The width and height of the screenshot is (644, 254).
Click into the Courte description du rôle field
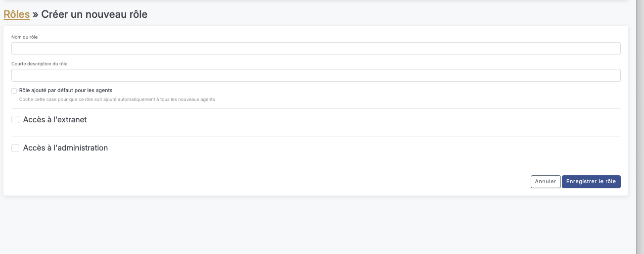tap(316, 75)
